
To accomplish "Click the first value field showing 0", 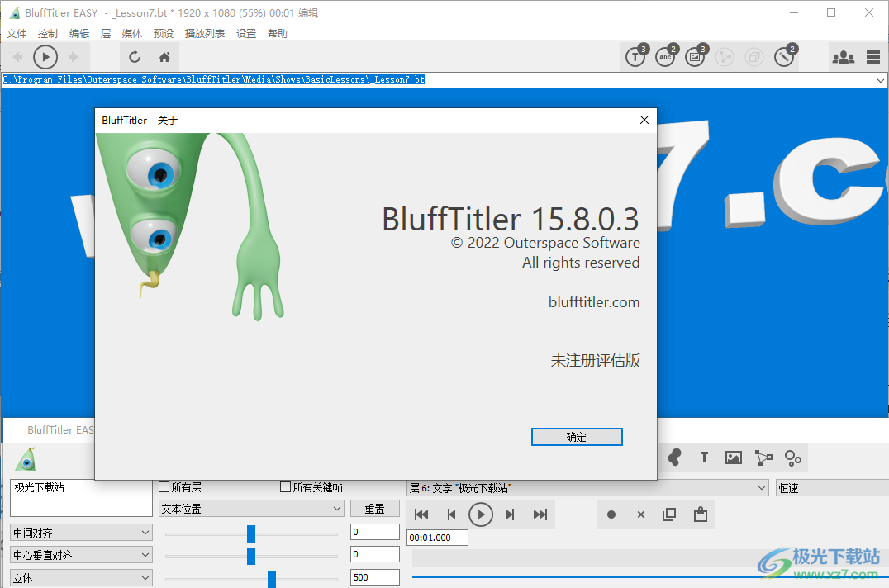I will [x=375, y=532].
